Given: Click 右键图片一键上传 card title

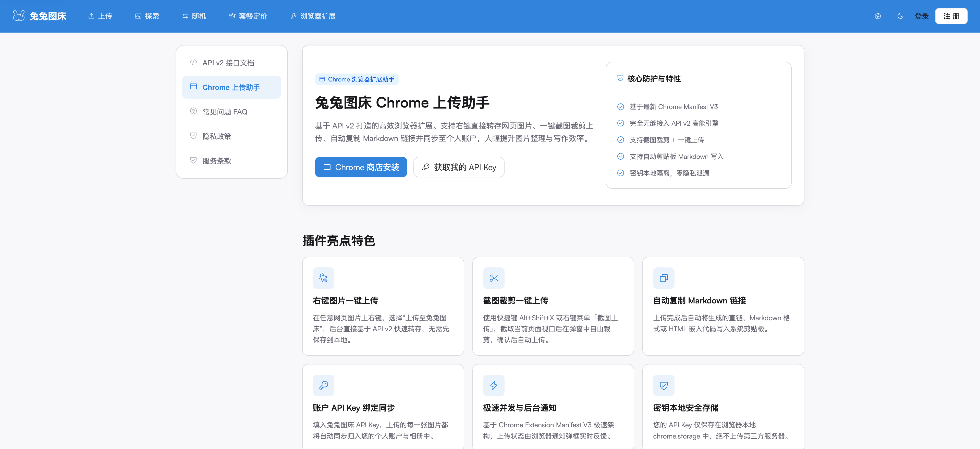Looking at the screenshot, I should pyautogui.click(x=346, y=300).
